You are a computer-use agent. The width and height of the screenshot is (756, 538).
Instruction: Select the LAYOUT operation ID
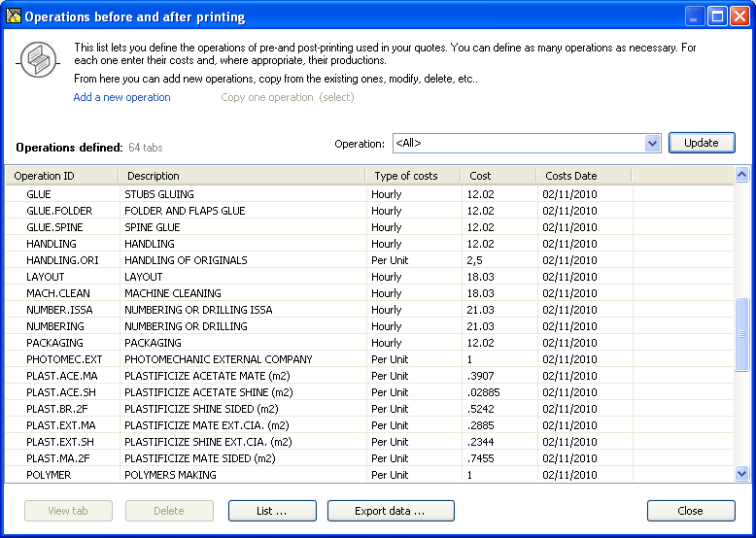click(46, 277)
